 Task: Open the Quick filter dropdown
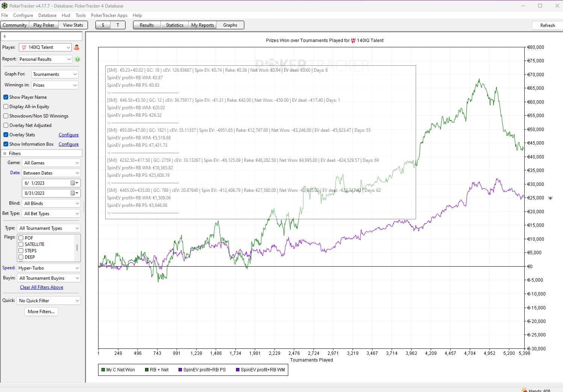click(x=49, y=301)
